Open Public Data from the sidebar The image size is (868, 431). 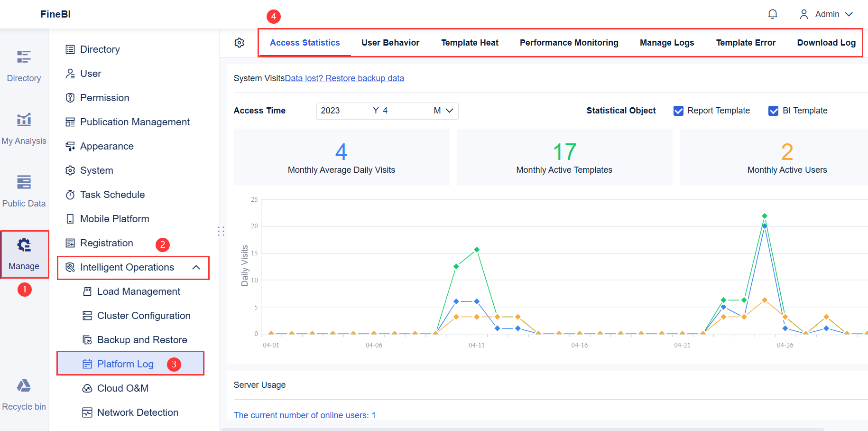pyautogui.click(x=24, y=191)
